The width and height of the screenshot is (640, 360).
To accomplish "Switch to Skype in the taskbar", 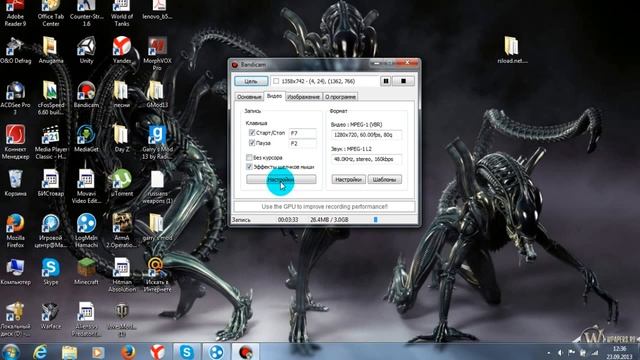I will [x=187, y=351].
